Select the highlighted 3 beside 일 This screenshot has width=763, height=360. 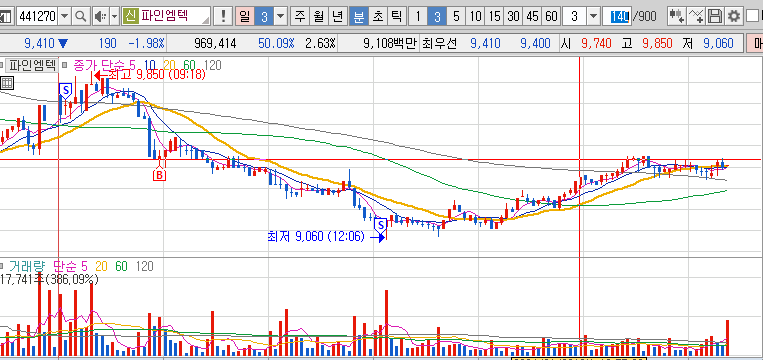[x=264, y=17]
